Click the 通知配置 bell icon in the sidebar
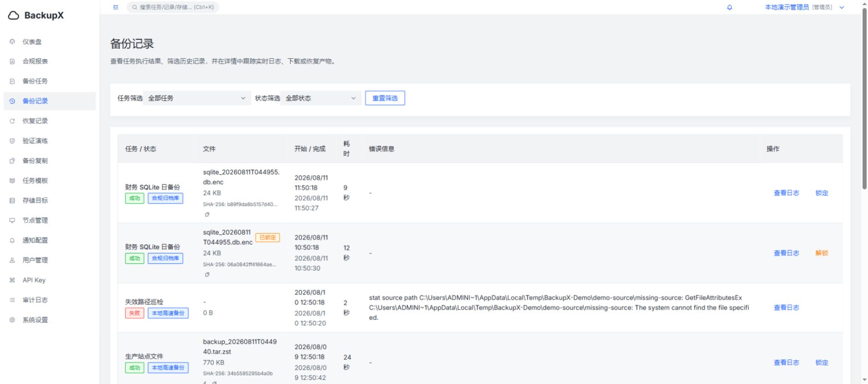The width and height of the screenshot is (868, 384). (x=12, y=241)
